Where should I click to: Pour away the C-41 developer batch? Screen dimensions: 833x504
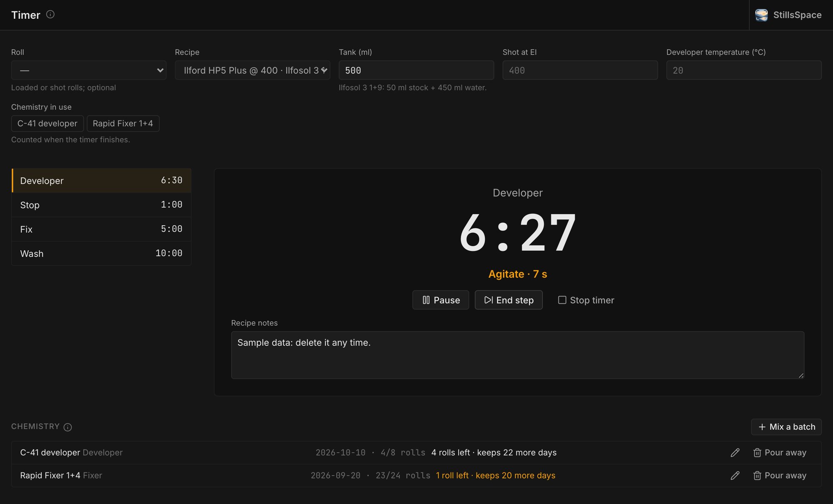pyautogui.click(x=780, y=453)
